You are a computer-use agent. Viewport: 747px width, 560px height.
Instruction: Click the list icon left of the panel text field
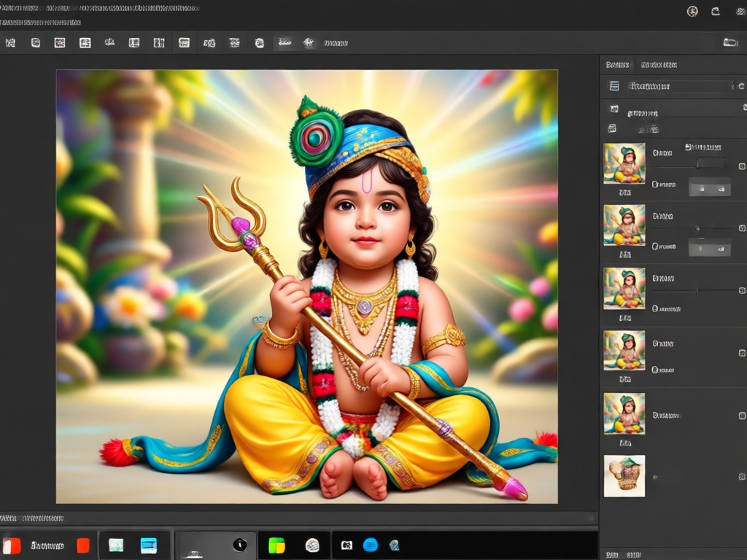[x=614, y=86]
